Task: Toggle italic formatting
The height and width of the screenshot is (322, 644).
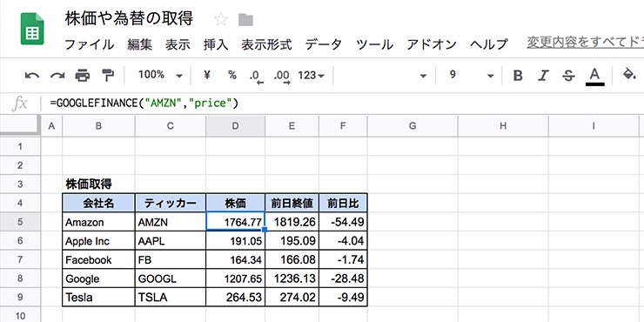Action: click(543, 75)
